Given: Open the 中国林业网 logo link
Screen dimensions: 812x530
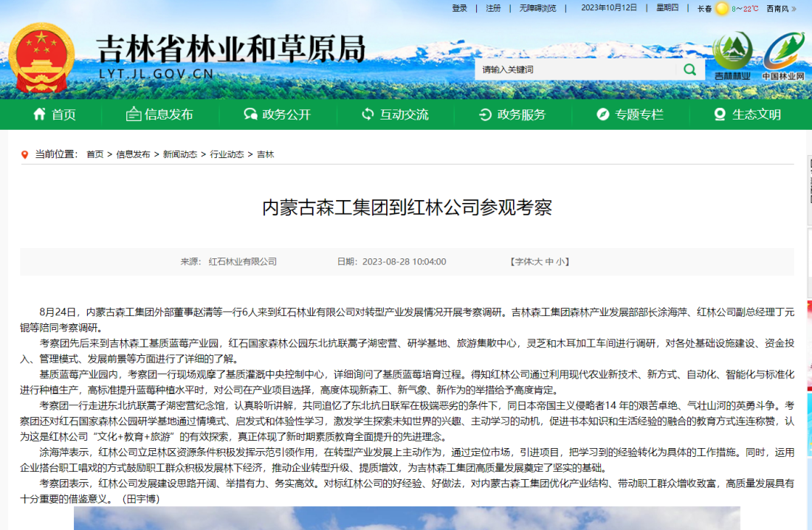Looking at the screenshot, I should click(x=783, y=56).
